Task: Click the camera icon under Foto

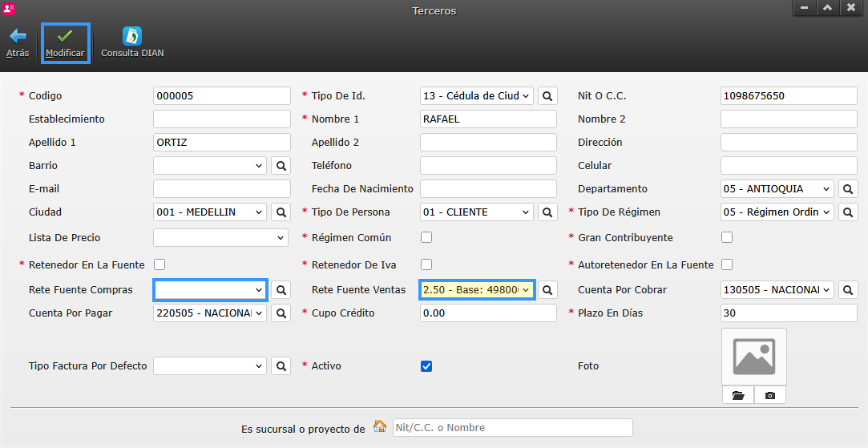Action: (770, 395)
